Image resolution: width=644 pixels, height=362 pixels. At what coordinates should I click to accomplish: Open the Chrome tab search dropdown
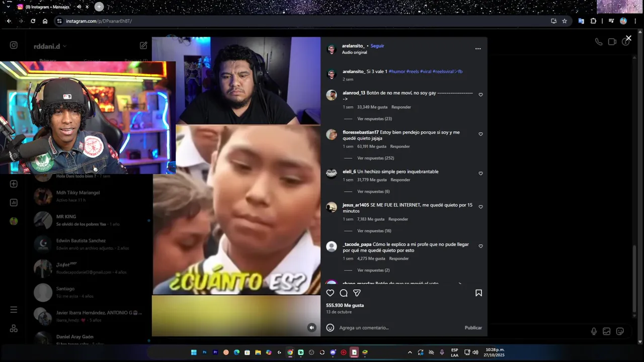[x=8, y=7]
